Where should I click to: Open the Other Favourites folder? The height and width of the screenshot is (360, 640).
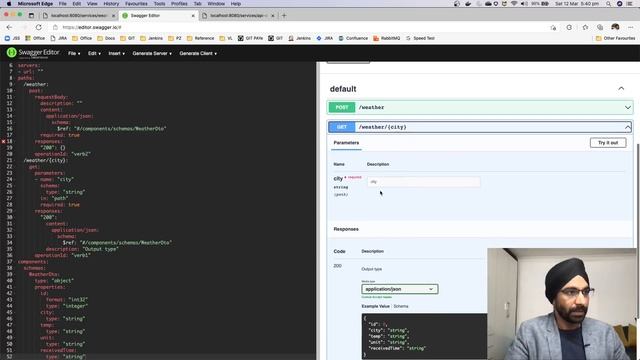[x=615, y=38]
